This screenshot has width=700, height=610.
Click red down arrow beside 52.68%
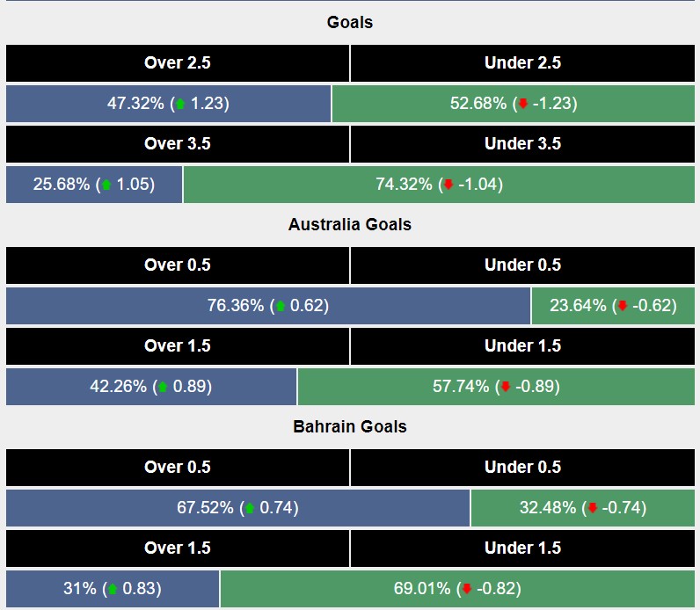point(523,104)
